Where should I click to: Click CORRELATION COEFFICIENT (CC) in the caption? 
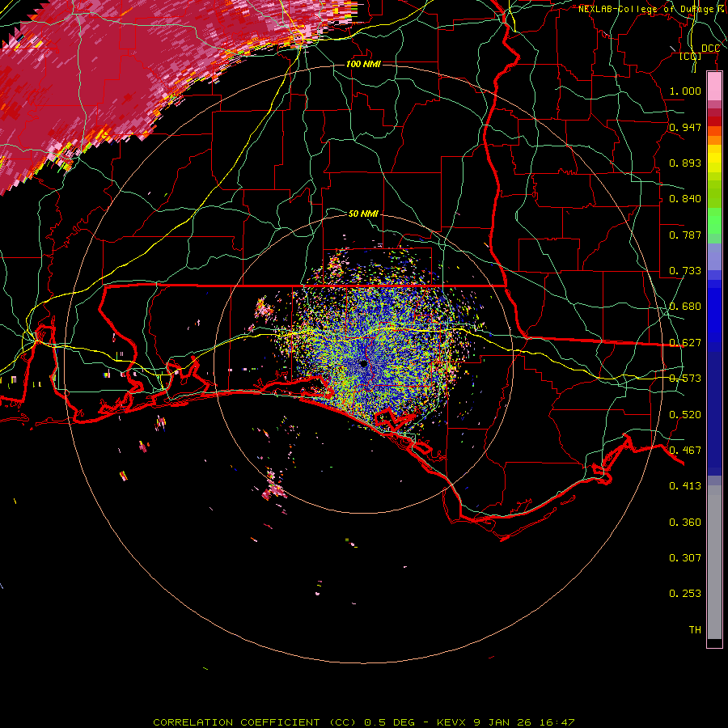pyautogui.click(x=255, y=722)
